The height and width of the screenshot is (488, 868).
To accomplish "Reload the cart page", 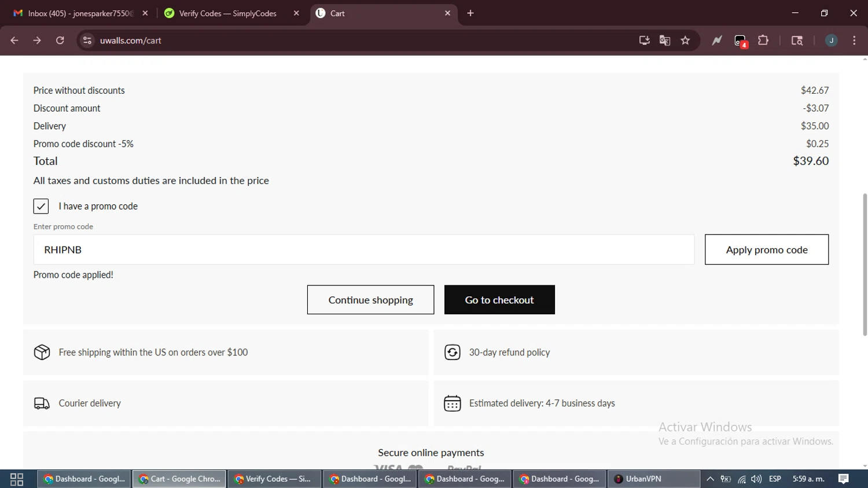I will pos(60,41).
